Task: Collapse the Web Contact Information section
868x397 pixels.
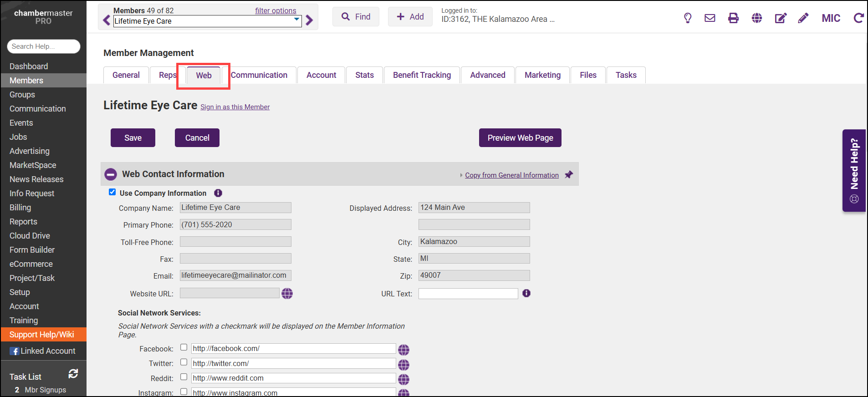Action: click(111, 174)
